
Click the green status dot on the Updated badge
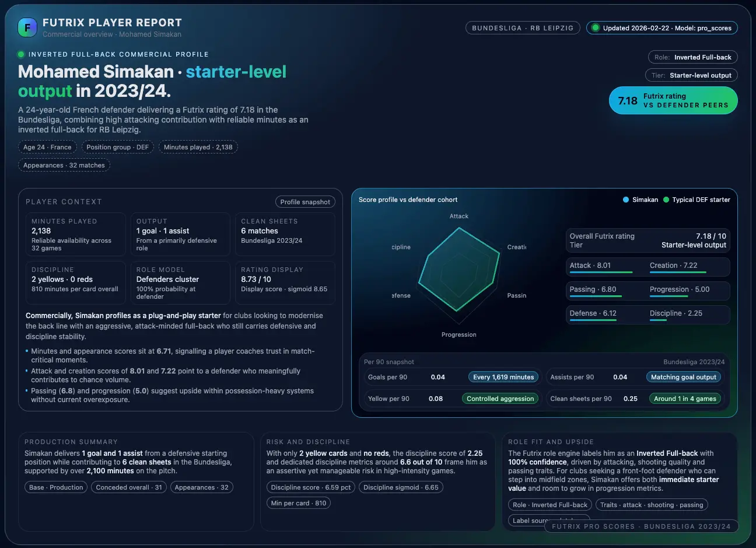[596, 27]
